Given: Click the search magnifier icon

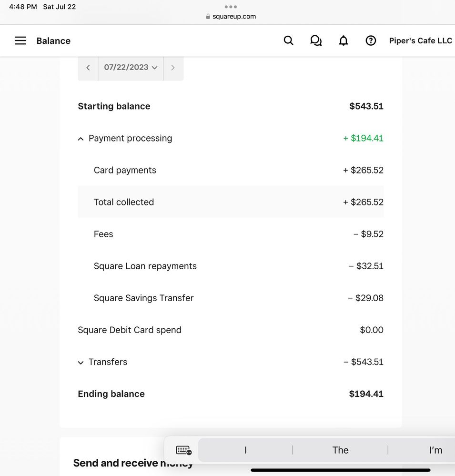Looking at the screenshot, I should pyautogui.click(x=288, y=41).
